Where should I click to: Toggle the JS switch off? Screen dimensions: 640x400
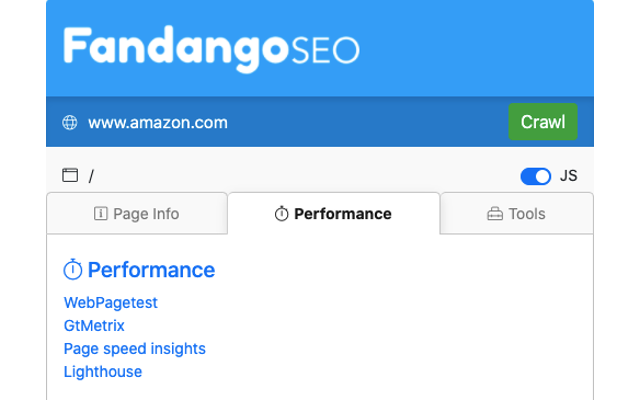tap(536, 176)
